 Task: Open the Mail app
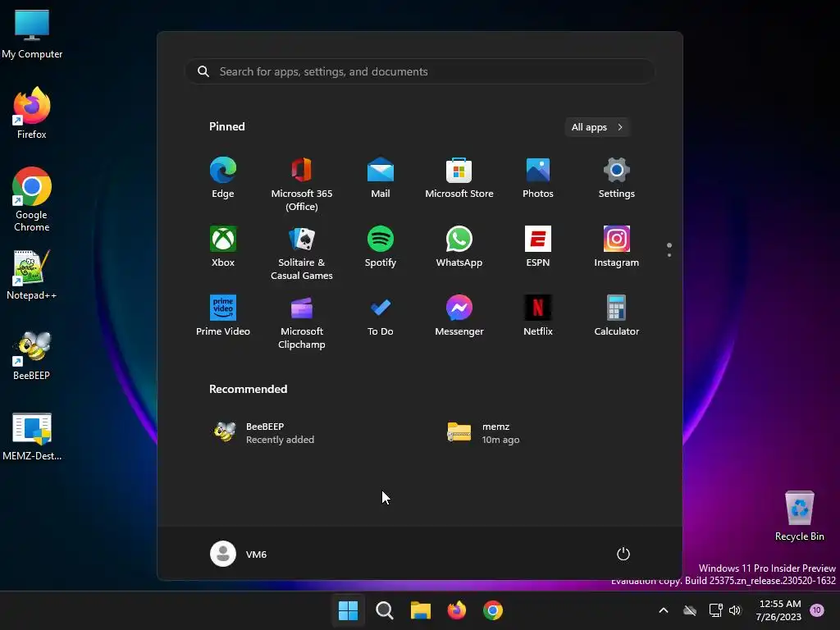[x=381, y=178]
